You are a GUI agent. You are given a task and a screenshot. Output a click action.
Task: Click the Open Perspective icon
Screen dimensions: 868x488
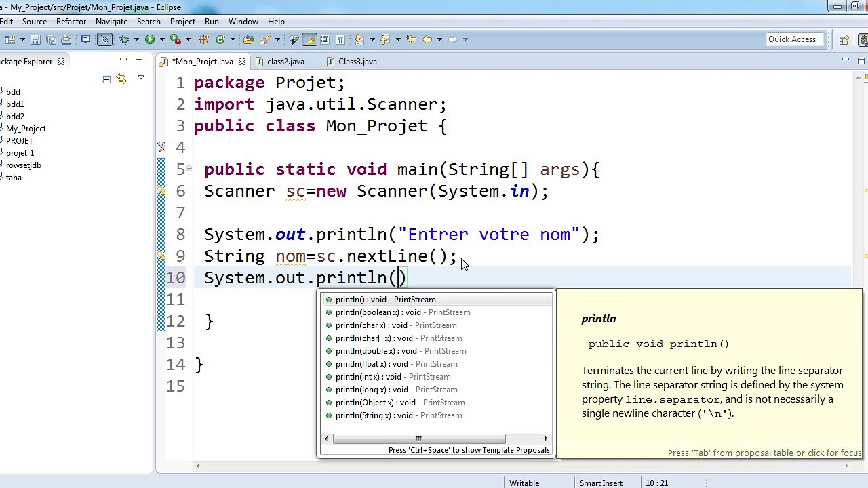coord(844,39)
